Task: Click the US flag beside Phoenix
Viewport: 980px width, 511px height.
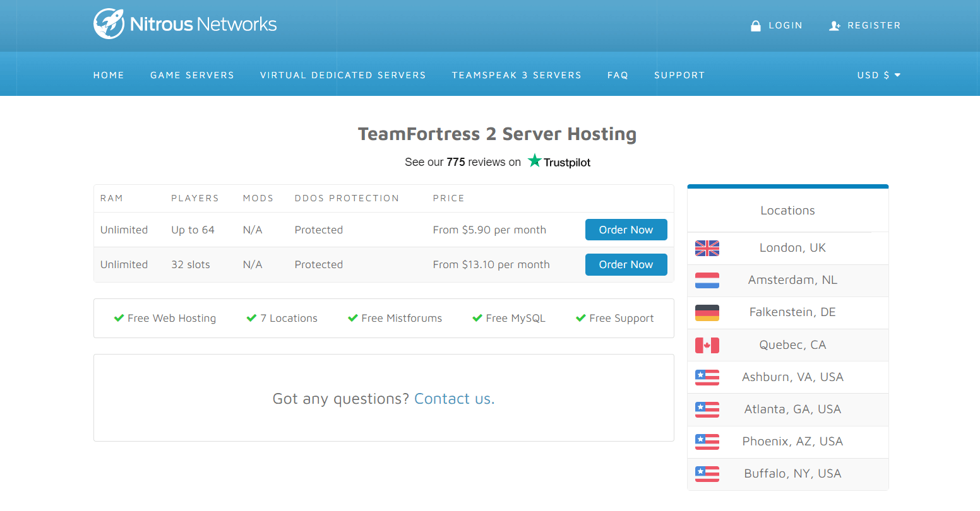Action: [x=707, y=442]
